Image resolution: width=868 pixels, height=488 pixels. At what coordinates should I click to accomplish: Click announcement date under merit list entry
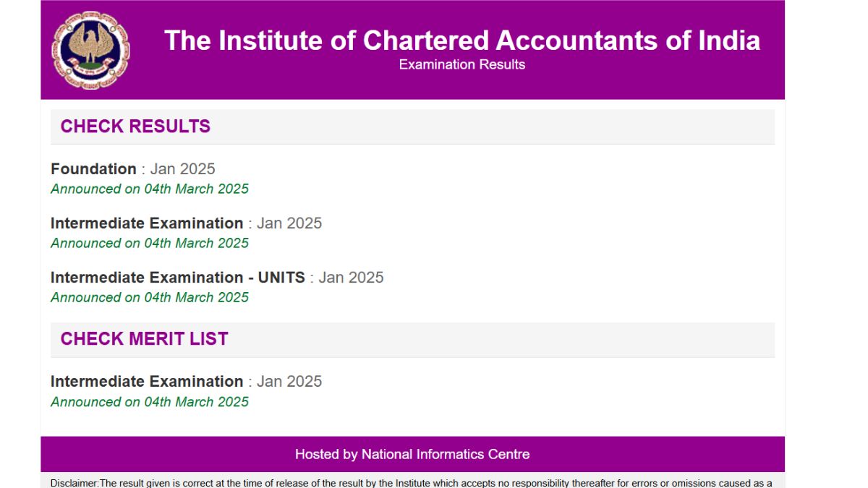click(x=149, y=402)
